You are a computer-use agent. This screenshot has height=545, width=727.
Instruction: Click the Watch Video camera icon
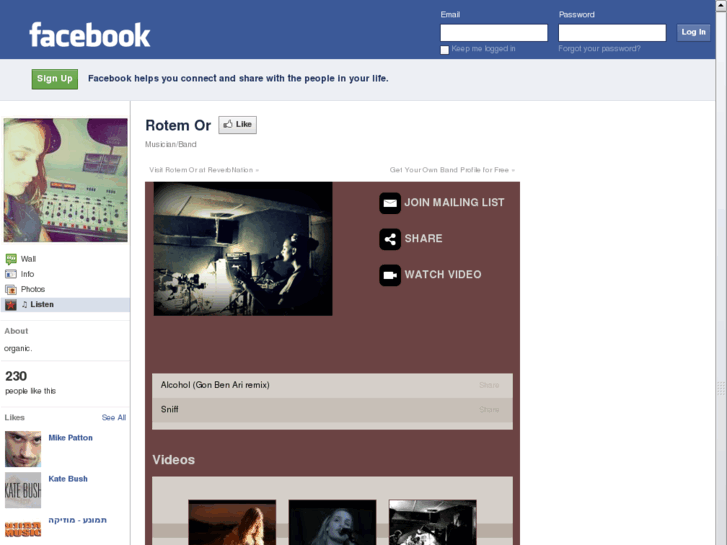[x=390, y=275]
